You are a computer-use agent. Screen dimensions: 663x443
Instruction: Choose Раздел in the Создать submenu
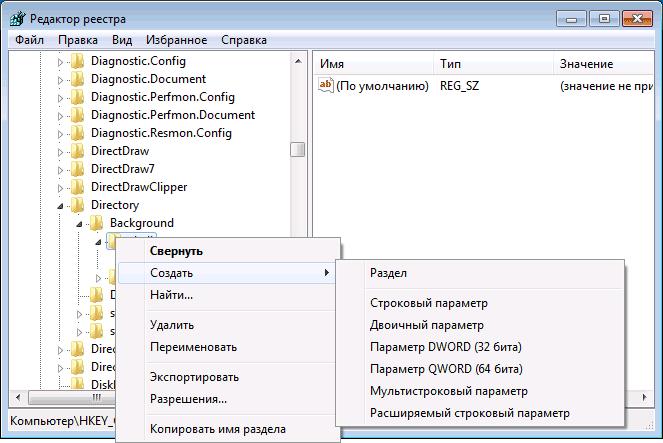388,273
